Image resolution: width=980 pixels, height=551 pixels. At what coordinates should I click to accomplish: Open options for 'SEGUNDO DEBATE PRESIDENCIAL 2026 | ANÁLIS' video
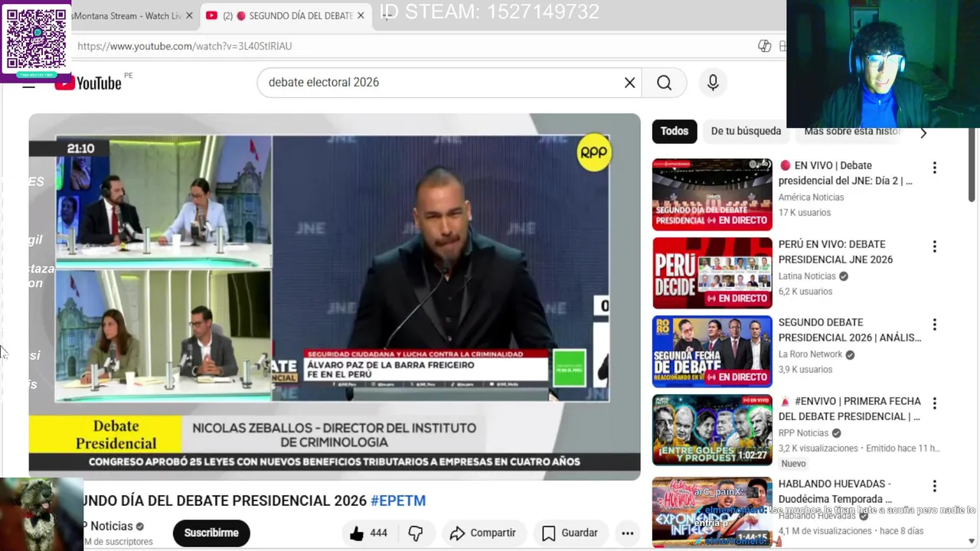[934, 324]
